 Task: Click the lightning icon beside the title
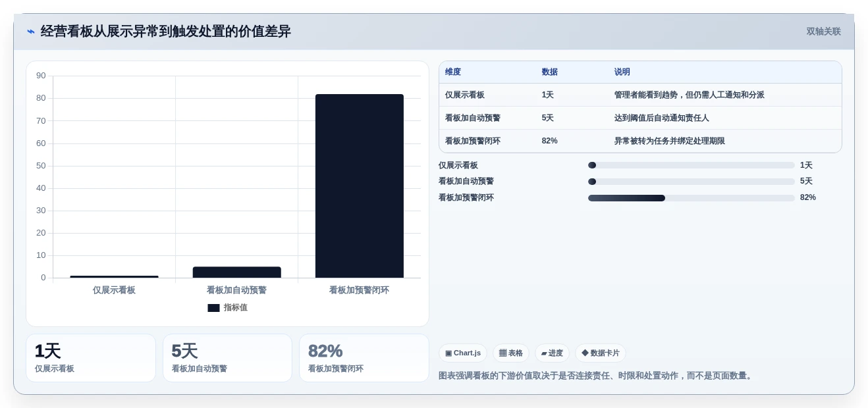[x=31, y=32]
